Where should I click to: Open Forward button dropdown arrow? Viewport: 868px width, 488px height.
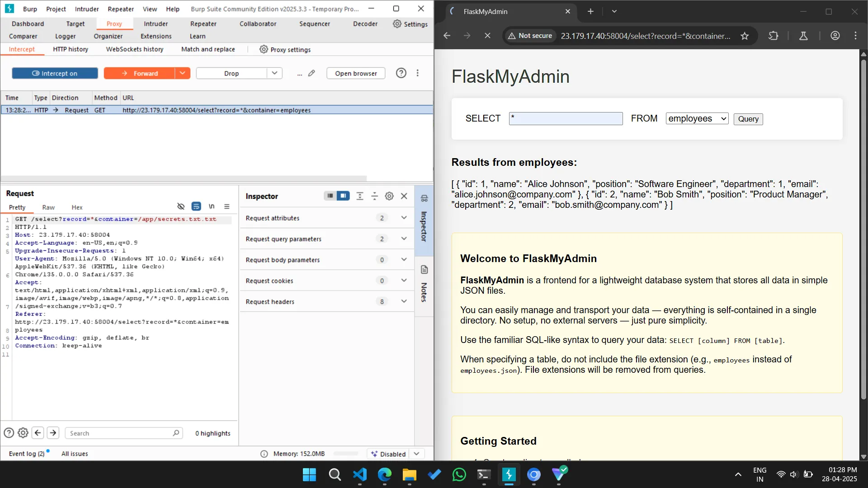tap(182, 73)
